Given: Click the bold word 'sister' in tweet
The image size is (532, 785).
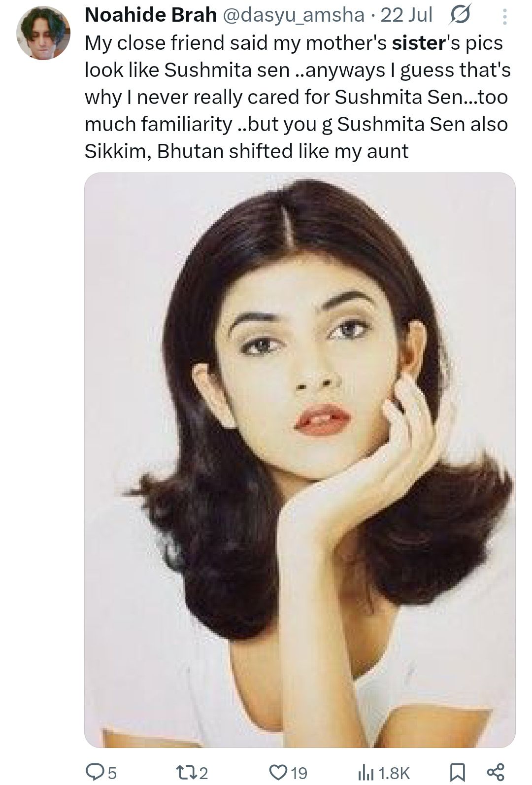Looking at the screenshot, I should 419,43.
